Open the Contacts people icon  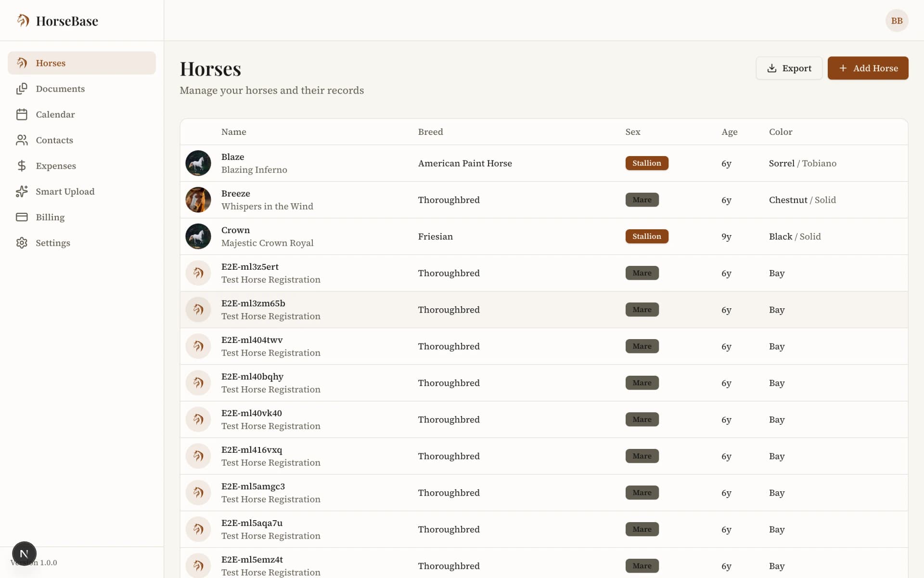(22, 140)
